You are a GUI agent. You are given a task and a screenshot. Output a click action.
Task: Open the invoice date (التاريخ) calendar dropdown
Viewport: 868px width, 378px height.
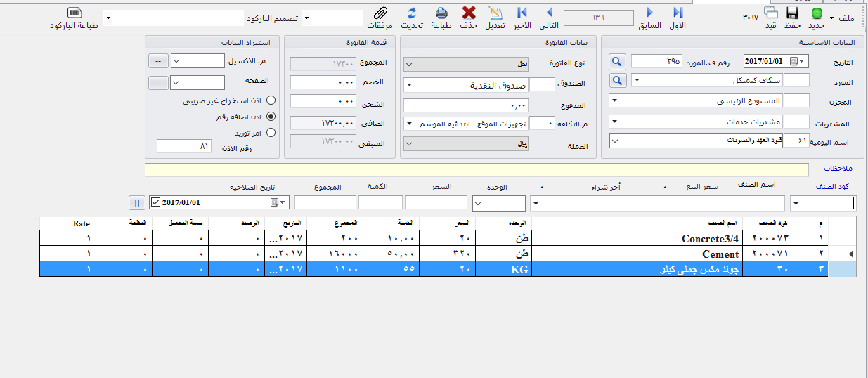click(803, 61)
